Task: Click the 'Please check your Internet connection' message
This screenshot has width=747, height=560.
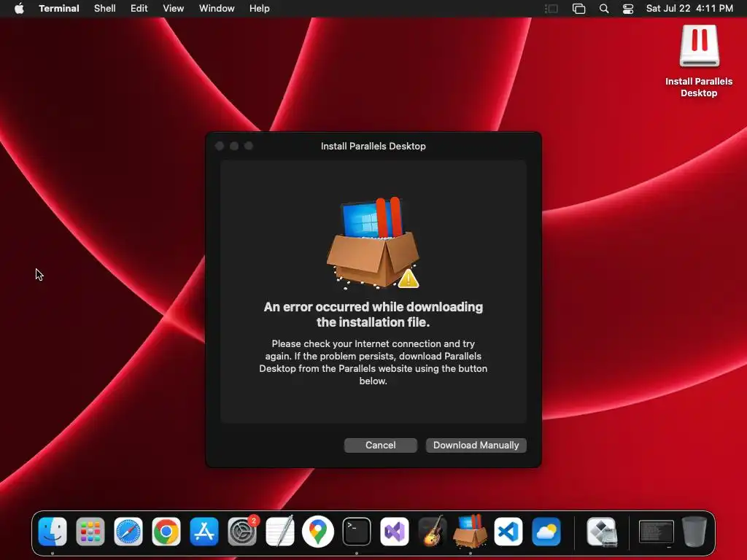Action: (373, 362)
